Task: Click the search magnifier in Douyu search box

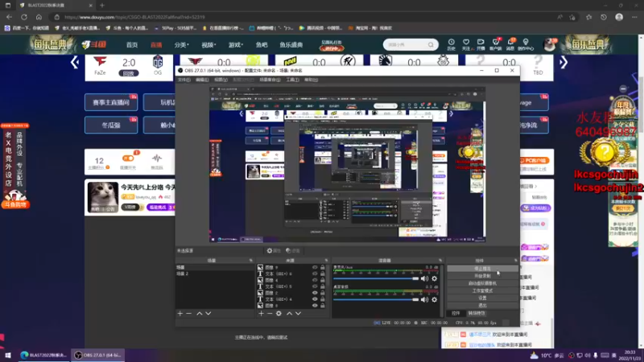Action: 431,45
